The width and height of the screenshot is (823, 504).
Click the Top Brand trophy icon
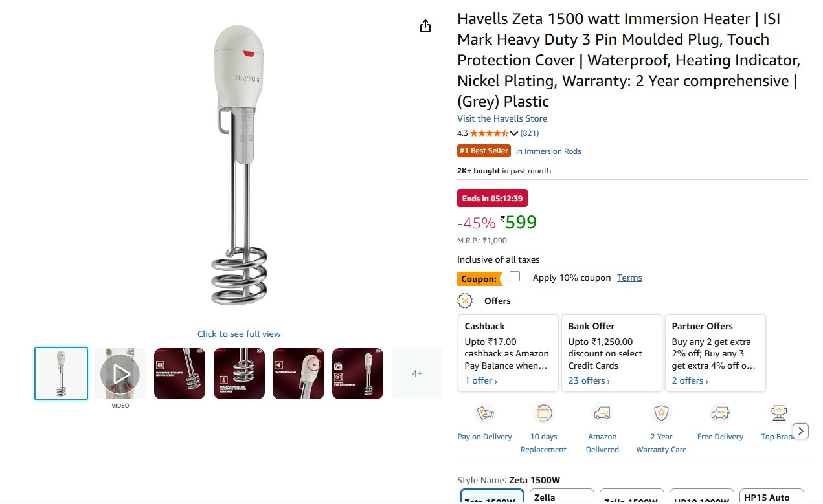coord(778,413)
